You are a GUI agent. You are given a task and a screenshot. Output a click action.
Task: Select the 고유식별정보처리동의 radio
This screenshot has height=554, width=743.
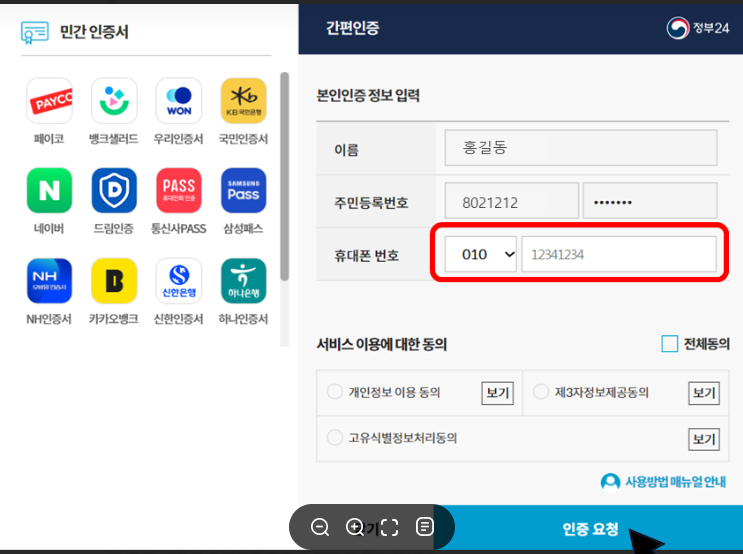pyautogui.click(x=335, y=437)
